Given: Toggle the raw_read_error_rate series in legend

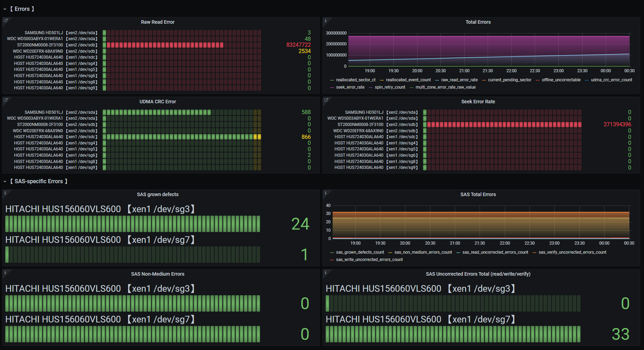Looking at the screenshot, I should pos(459,80).
